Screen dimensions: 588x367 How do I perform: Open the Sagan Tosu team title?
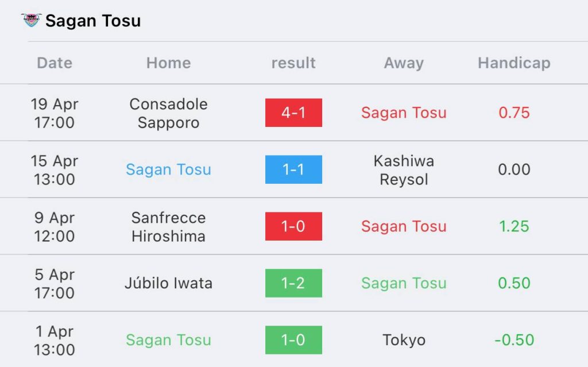click(93, 21)
